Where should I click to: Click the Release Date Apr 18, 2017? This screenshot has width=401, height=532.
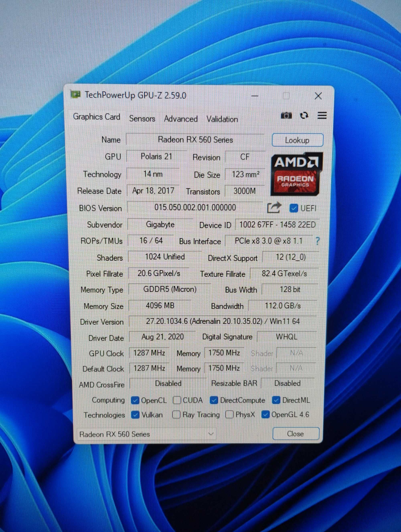(x=153, y=191)
